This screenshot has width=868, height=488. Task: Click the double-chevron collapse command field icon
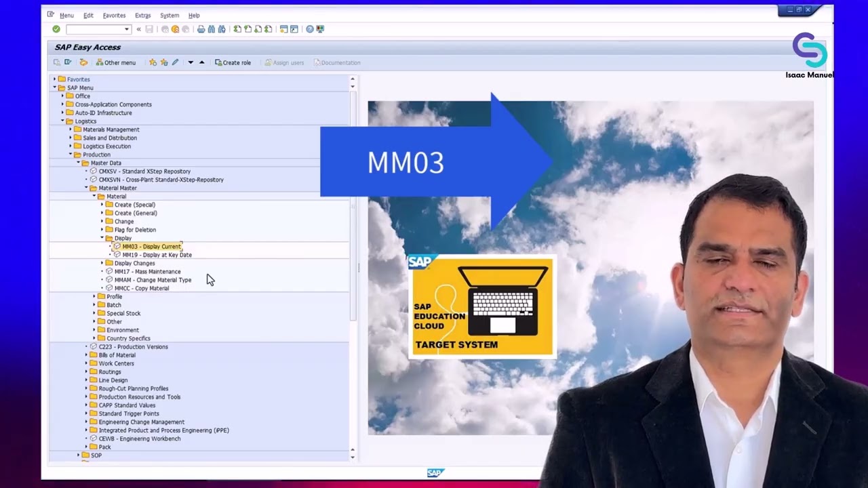138,29
